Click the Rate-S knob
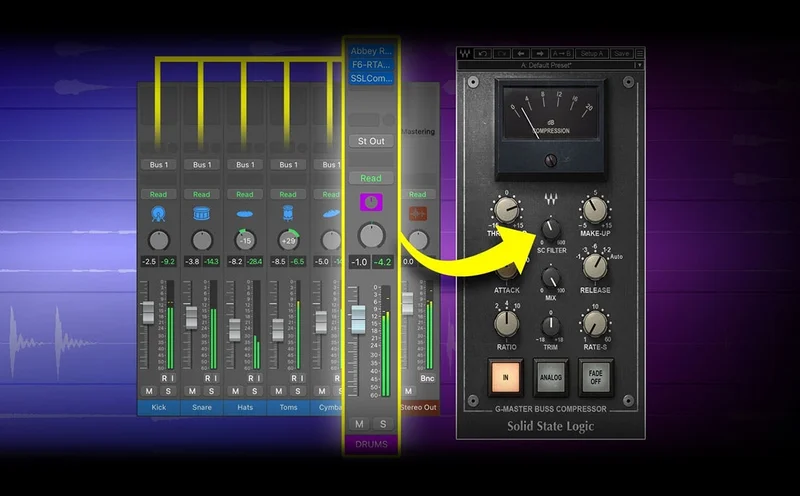The width and height of the screenshot is (800, 496). [595, 324]
